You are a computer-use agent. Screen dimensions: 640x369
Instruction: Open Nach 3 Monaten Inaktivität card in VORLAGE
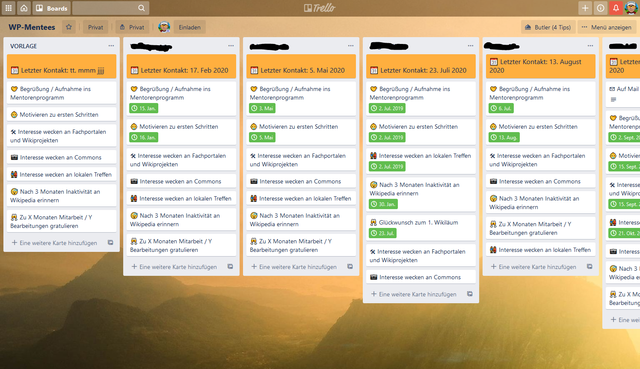pyautogui.click(x=62, y=196)
